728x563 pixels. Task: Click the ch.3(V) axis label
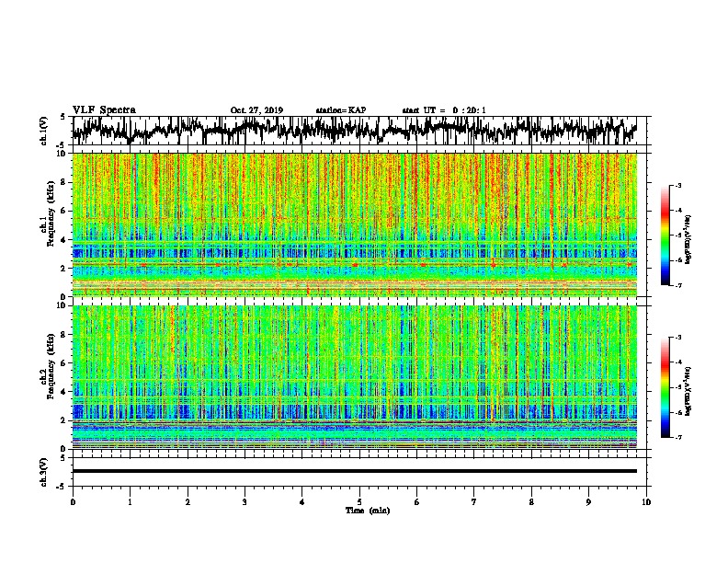44,472
